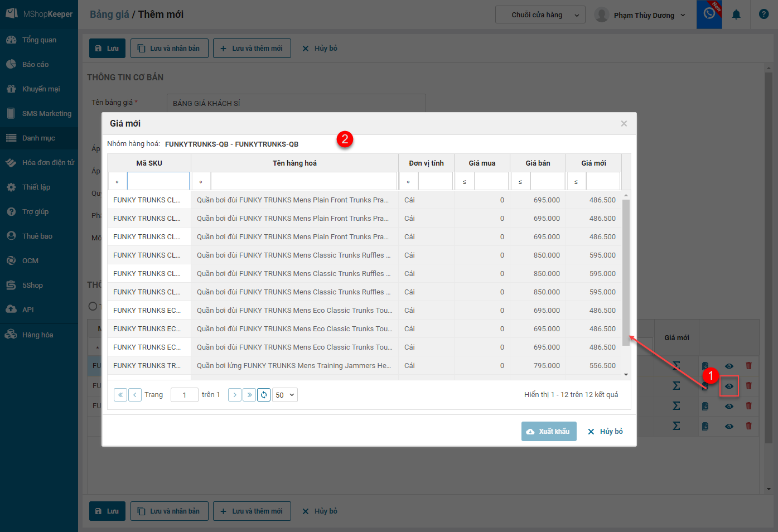The width and height of the screenshot is (778, 532).
Task: Click Lưu và nhân bản in the top toolbar
Action: click(x=170, y=49)
